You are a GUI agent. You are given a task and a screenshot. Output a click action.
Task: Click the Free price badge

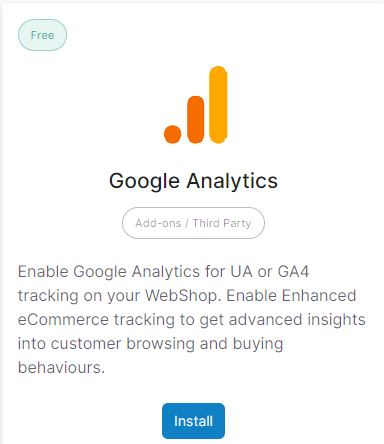(42, 35)
